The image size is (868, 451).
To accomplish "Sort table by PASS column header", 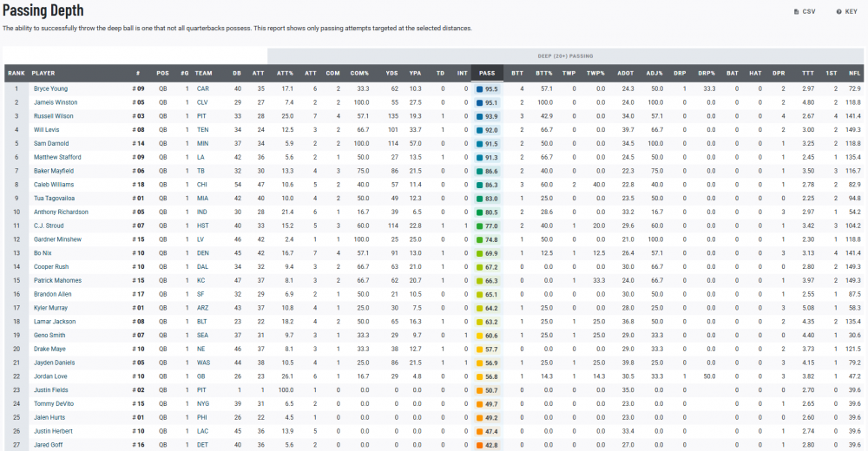I will click(x=488, y=74).
